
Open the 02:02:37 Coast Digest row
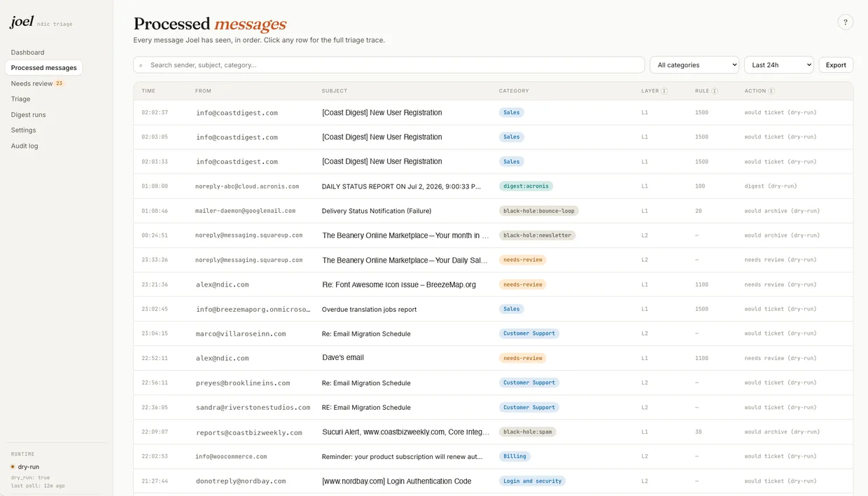coord(493,113)
